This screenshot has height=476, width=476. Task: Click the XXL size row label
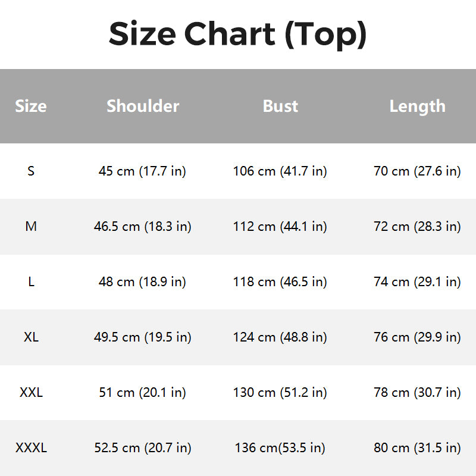point(31,393)
